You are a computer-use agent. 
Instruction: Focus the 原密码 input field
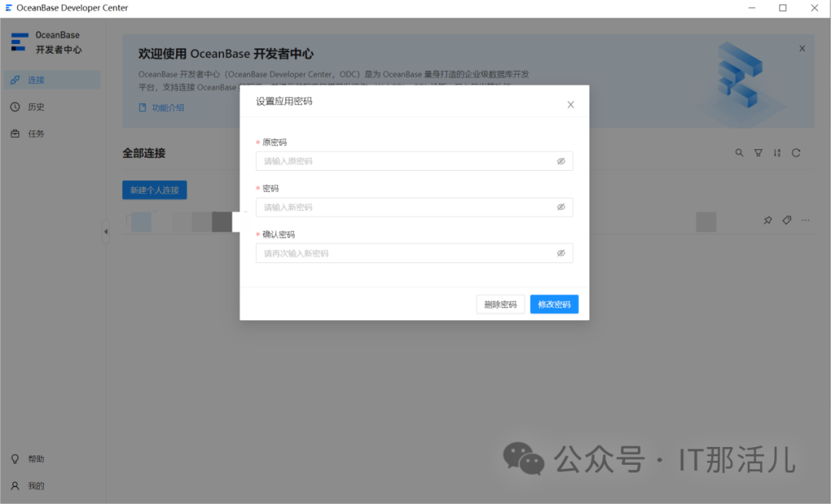pyautogui.click(x=414, y=161)
